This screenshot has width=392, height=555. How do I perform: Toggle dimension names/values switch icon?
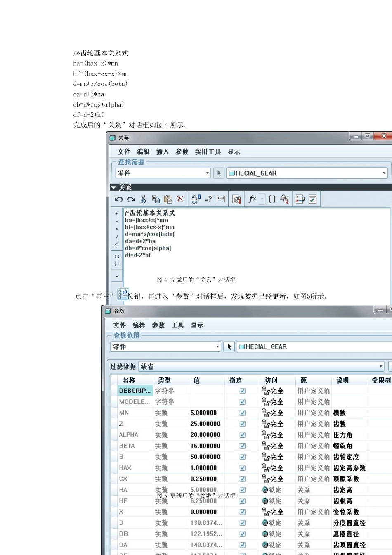[196, 199]
